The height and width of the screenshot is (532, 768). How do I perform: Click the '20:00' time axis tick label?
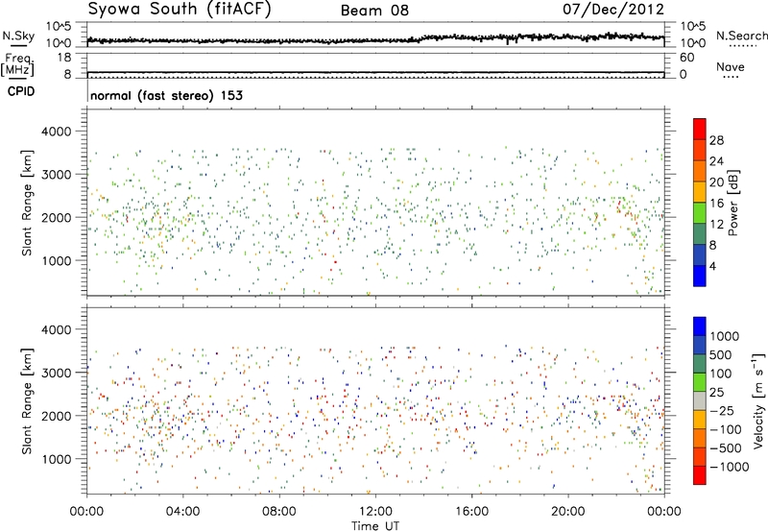coord(568,512)
